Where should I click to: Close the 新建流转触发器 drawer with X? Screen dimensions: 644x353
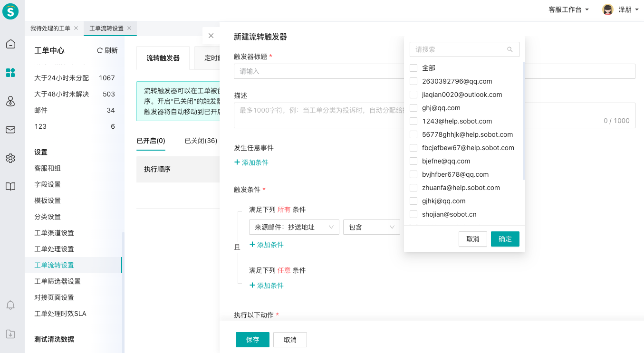tap(211, 36)
